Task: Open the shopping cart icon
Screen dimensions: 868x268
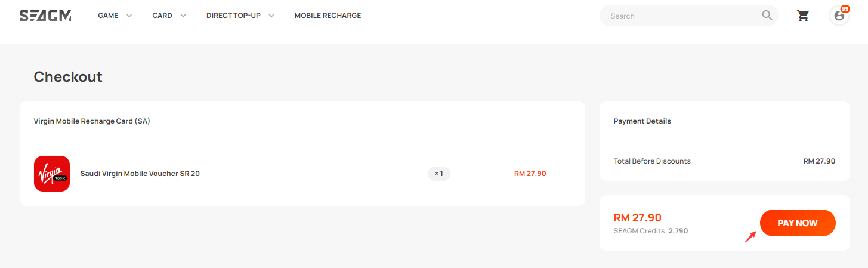Action: pos(803,16)
